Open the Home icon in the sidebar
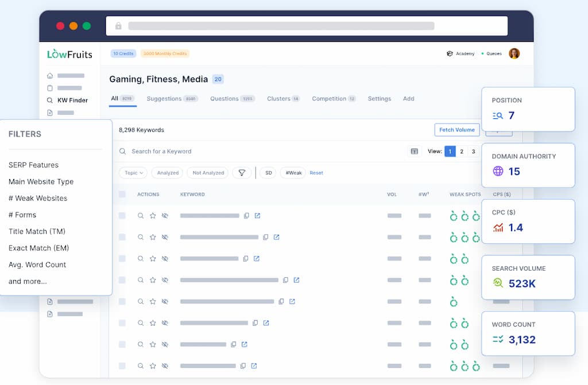Viewport: 588px width, 385px height. (50, 76)
